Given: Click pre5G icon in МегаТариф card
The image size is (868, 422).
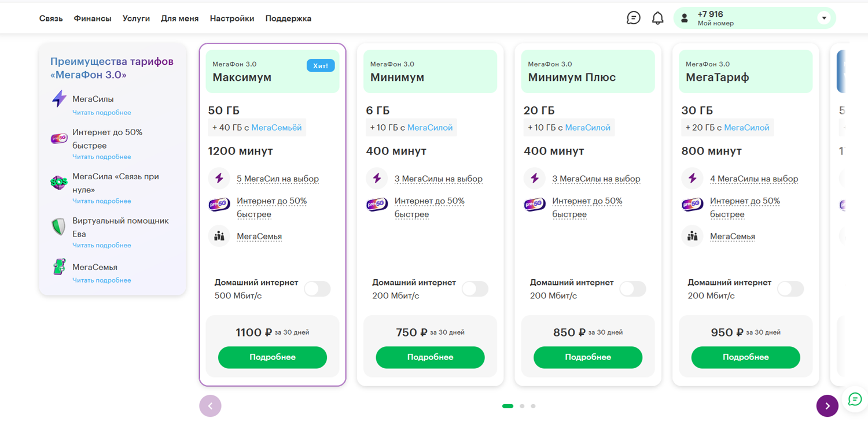Looking at the screenshot, I should [x=693, y=204].
